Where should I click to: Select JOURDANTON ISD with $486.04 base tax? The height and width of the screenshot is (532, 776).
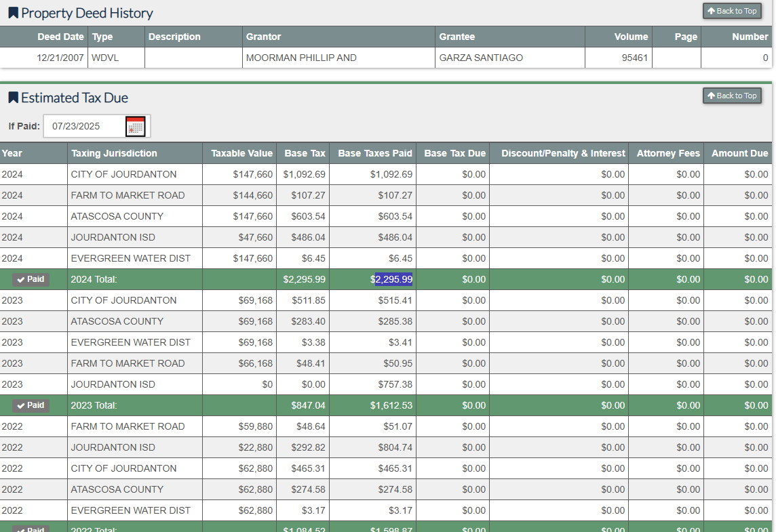[113, 237]
